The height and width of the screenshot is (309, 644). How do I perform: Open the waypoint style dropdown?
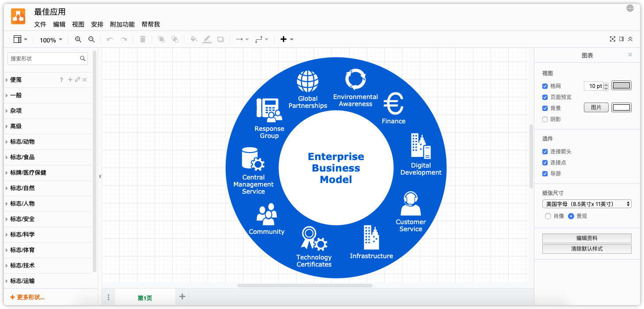(x=262, y=39)
